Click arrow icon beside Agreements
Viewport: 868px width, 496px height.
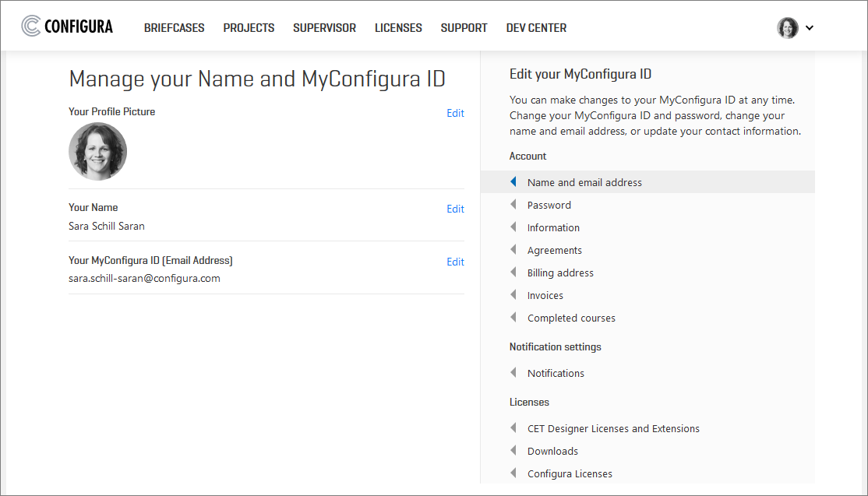(x=513, y=249)
